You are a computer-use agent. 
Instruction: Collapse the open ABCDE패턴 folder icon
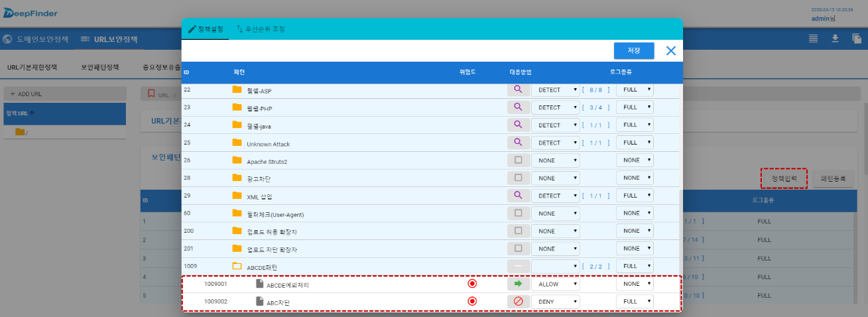[x=237, y=266]
